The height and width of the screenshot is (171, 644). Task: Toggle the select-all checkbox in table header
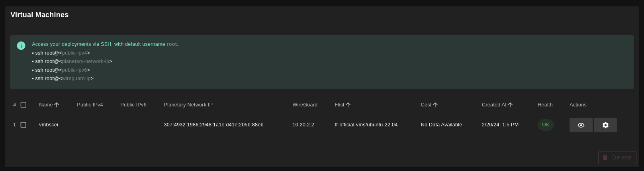click(x=23, y=105)
